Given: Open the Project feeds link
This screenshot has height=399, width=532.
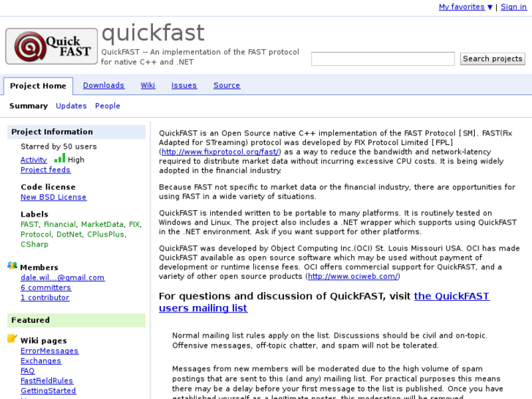Looking at the screenshot, I should click(x=45, y=170).
